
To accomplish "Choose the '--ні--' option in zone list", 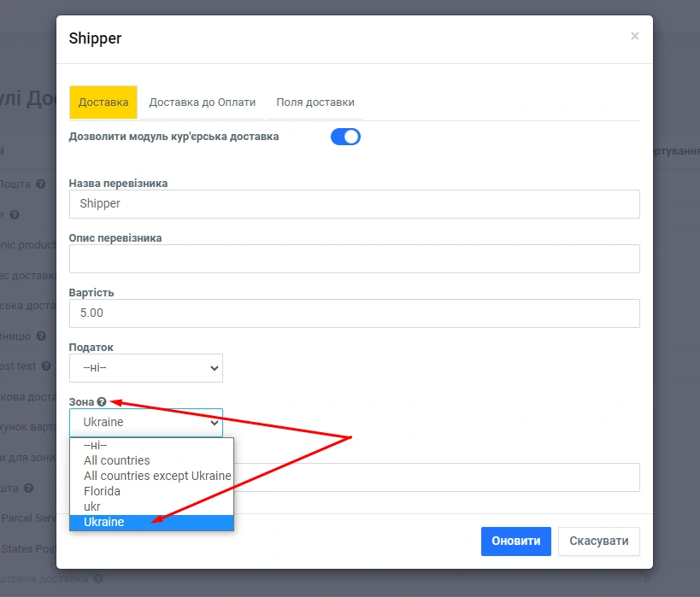I will (x=95, y=445).
